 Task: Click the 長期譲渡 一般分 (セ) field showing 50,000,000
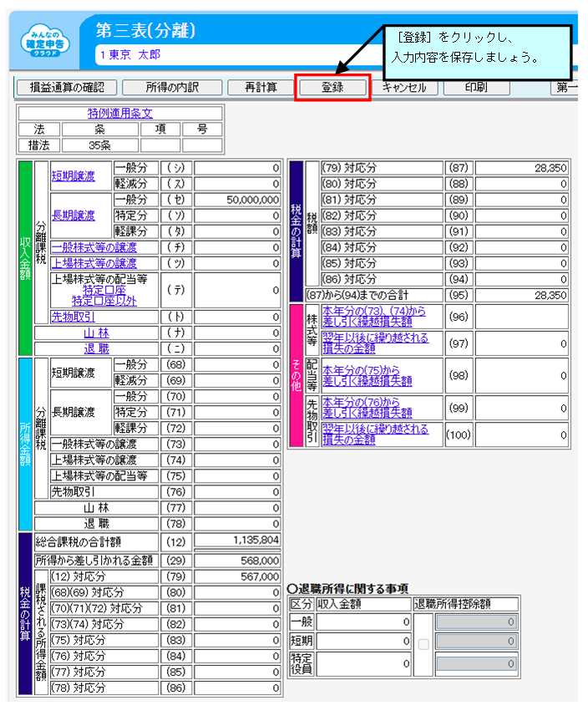point(237,200)
